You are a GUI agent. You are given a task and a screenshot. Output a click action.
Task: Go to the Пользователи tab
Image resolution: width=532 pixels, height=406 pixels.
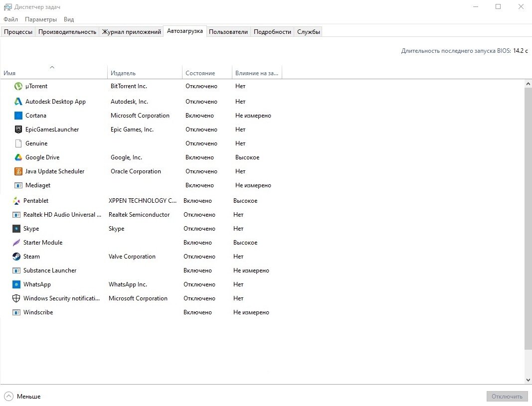(228, 32)
